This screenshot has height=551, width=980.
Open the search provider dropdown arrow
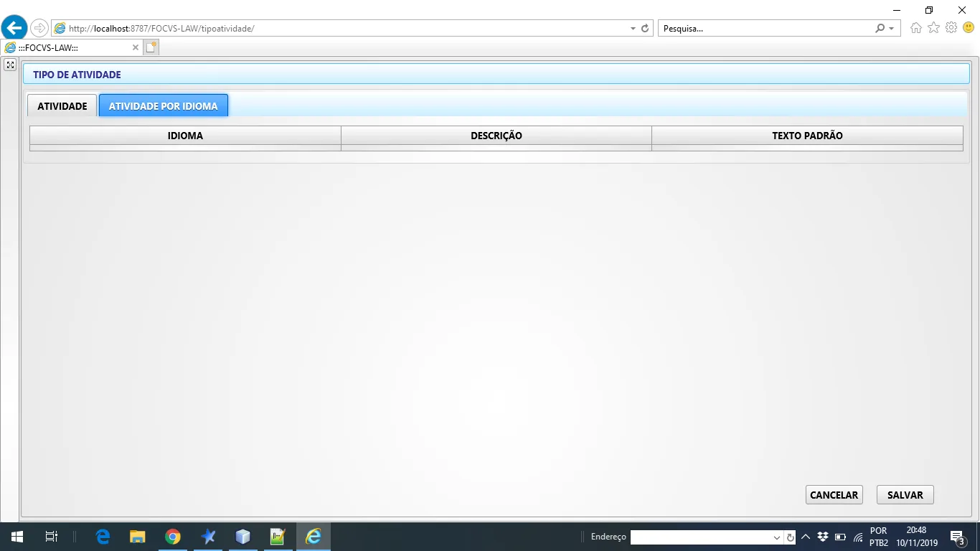(x=892, y=29)
